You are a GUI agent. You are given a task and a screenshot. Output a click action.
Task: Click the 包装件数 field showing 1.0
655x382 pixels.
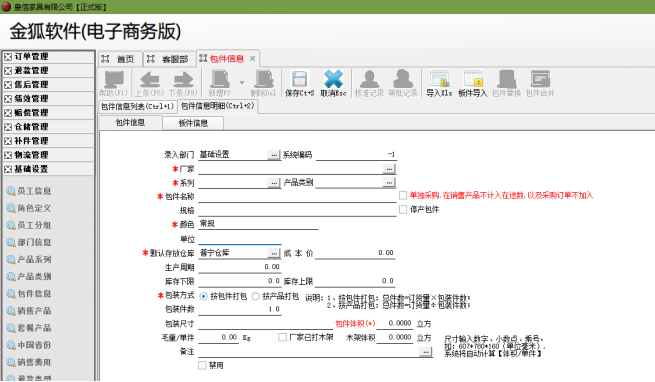click(240, 309)
